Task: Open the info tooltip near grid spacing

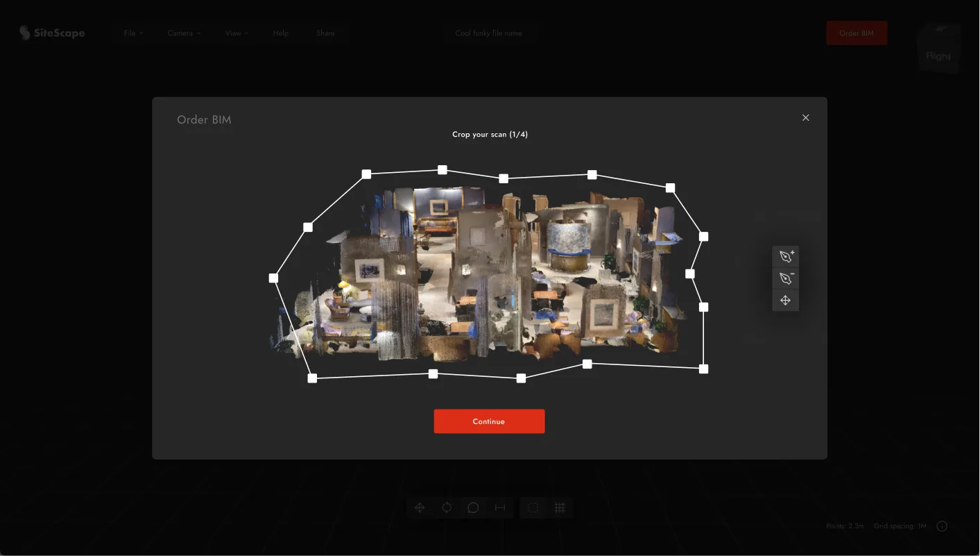Action: click(x=941, y=526)
